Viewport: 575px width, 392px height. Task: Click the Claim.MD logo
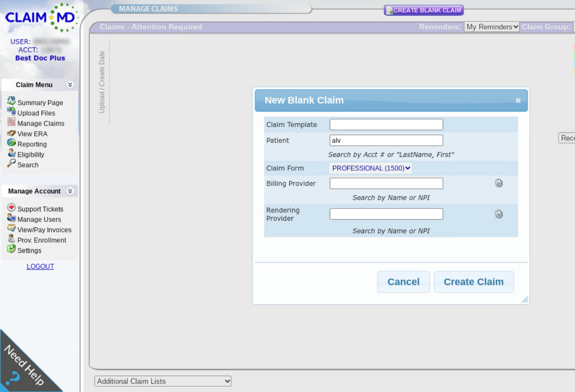pyautogui.click(x=41, y=17)
